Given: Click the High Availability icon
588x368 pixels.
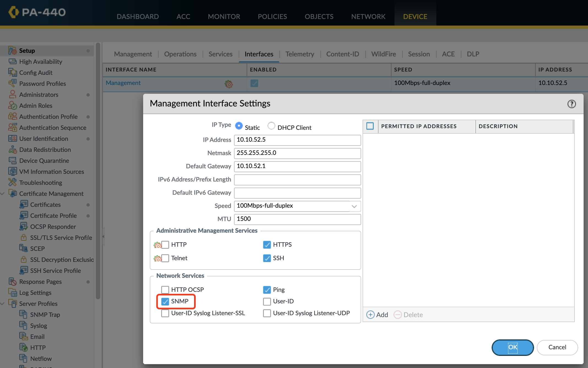Looking at the screenshot, I should point(12,62).
